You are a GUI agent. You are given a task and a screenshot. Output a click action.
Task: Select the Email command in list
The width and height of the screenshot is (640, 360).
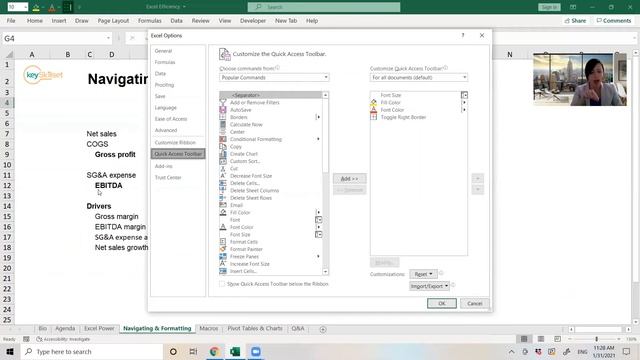tap(271, 205)
